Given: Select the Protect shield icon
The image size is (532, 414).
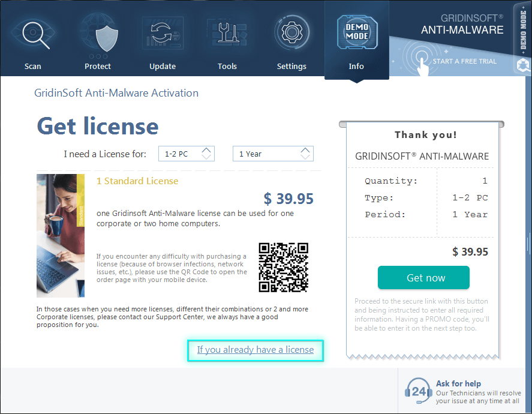Looking at the screenshot, I should 98,34.
